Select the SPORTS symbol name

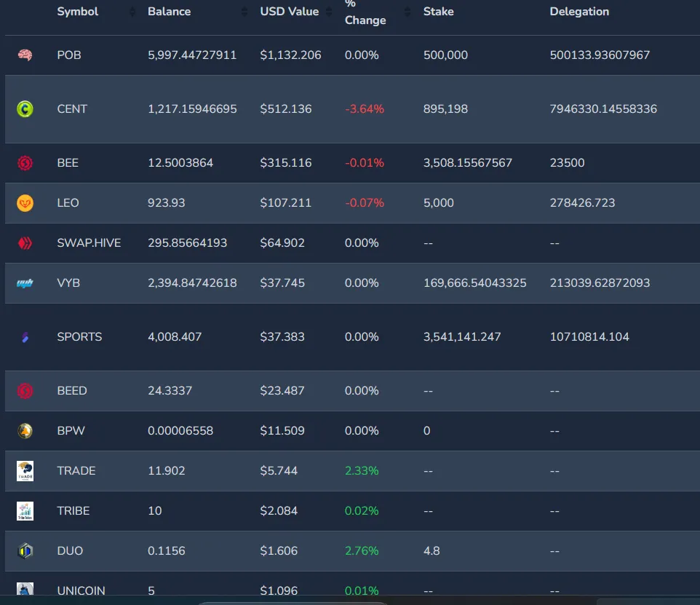[x=79, y=337]
